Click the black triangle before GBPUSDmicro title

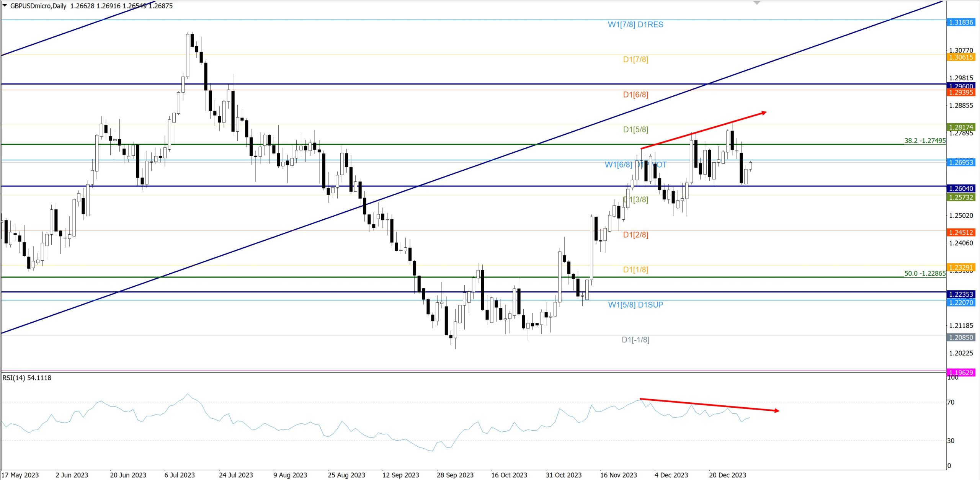[x=5, y=5]
